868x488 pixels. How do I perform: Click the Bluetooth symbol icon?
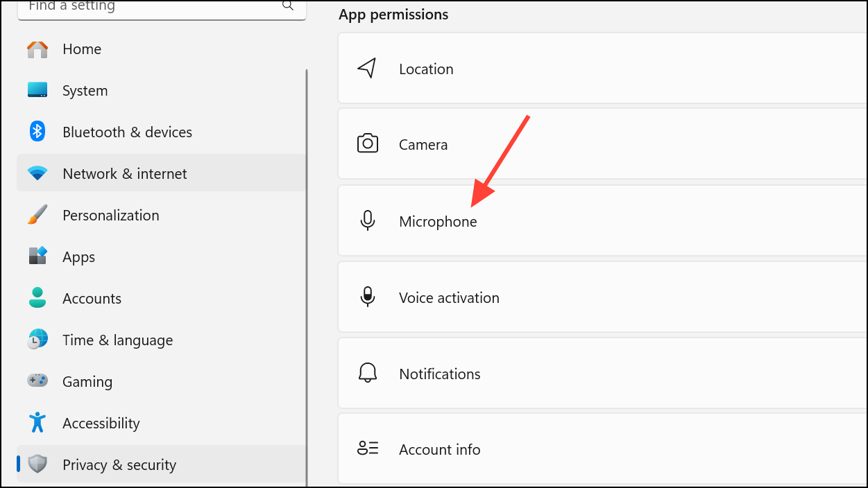point(37,132)
